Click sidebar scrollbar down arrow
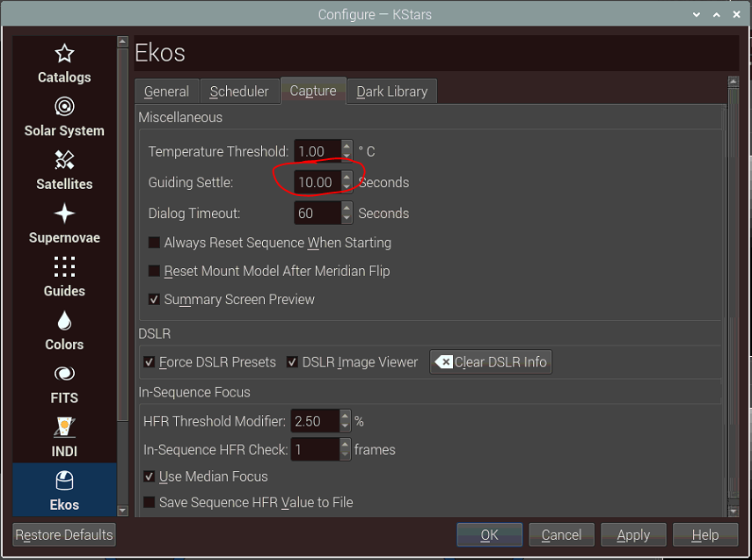The height and width of the screenshot is (560, 752). [x=123, y=511]
